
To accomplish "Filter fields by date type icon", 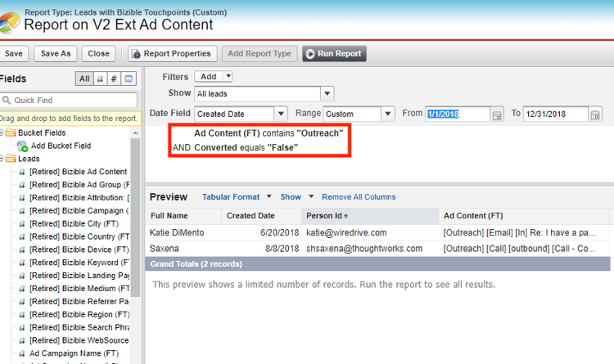I will point(129,79).
